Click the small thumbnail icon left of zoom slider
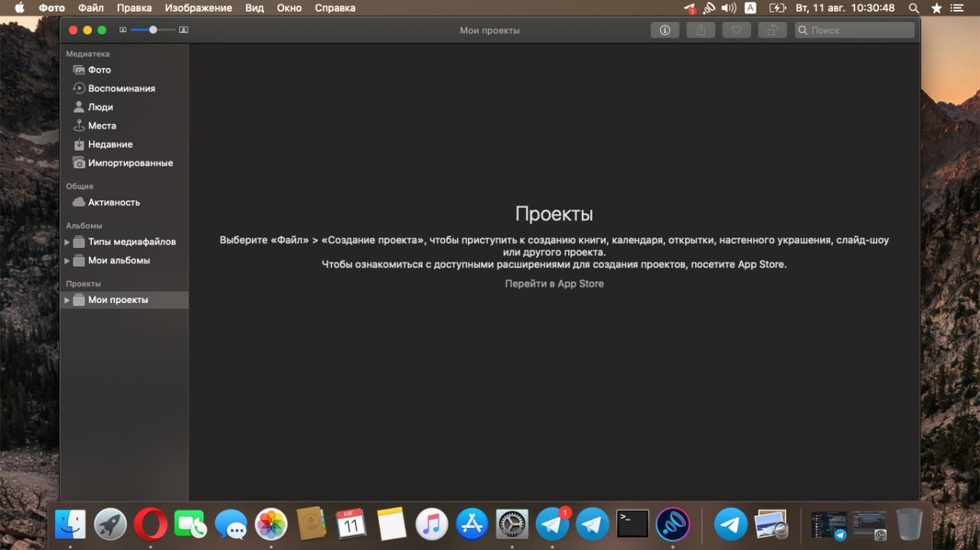980x550 pixels. 123,30
